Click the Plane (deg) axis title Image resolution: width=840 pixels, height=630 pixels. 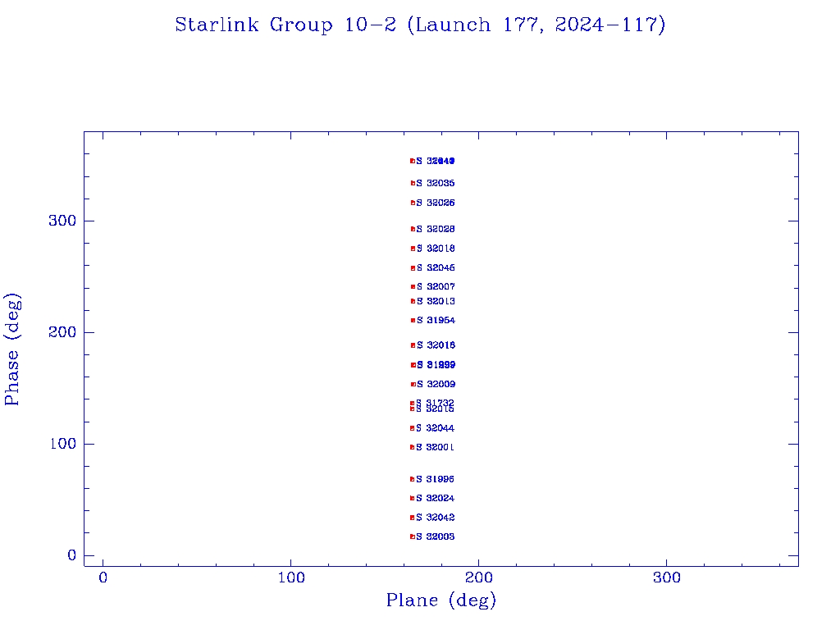(x=441, y=600)
